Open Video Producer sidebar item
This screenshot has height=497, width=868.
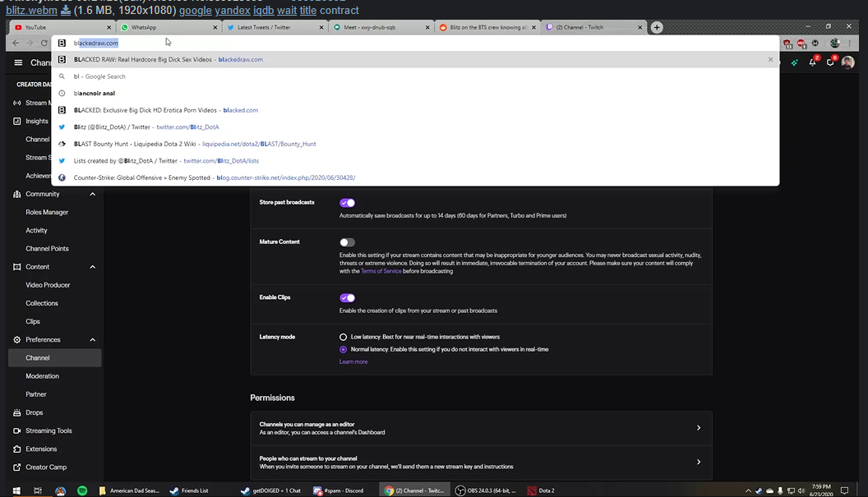(x=48, y=286)
